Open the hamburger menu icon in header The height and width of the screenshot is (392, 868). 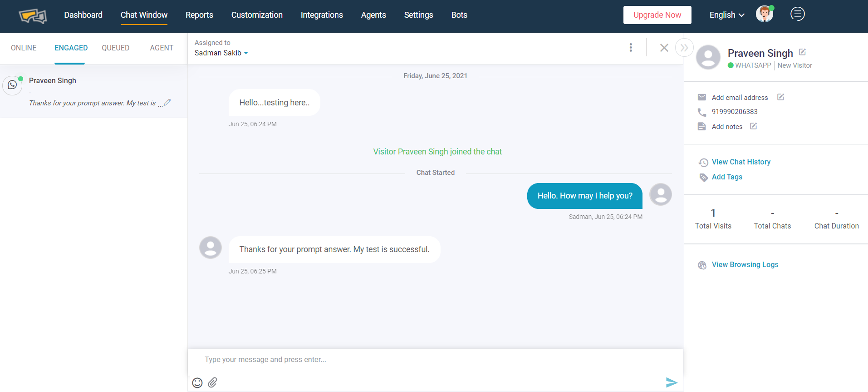click(x=797, y=14)
